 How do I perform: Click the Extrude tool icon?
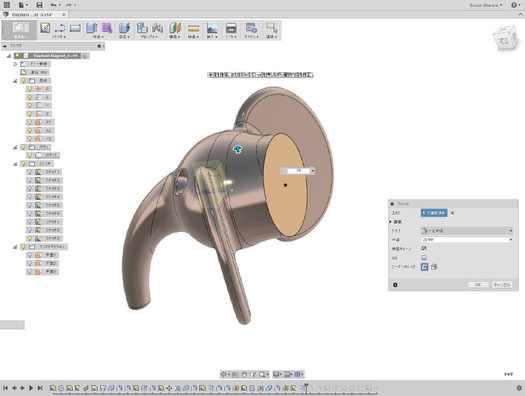pos(91,27)
